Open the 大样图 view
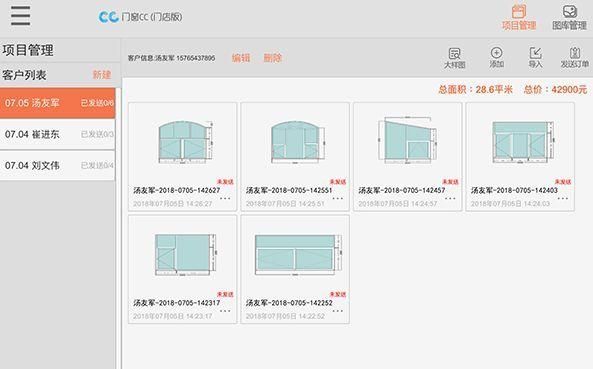Image resolution: width=593 pixels, height=369 pixels. click(454, 58)
